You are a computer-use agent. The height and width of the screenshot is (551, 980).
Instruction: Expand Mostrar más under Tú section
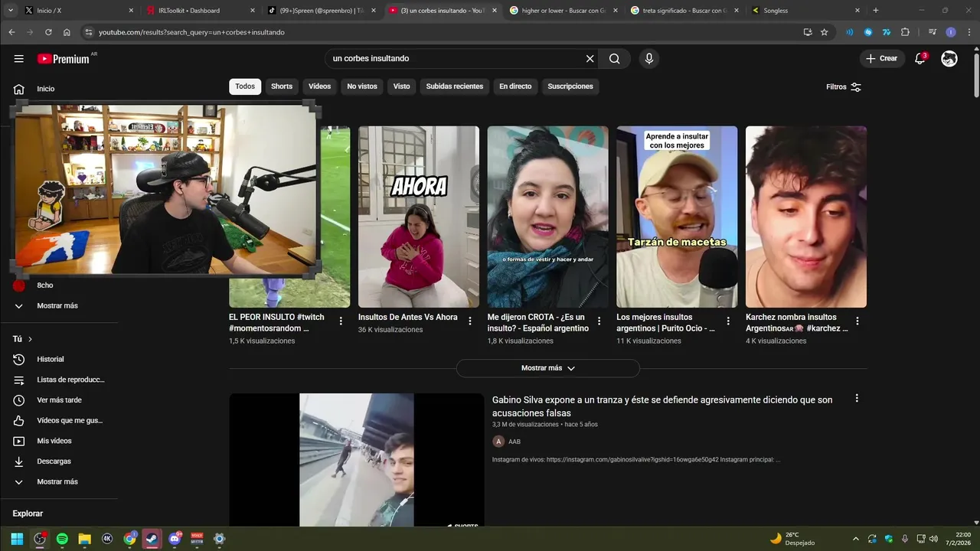click(x=59, y=482)
